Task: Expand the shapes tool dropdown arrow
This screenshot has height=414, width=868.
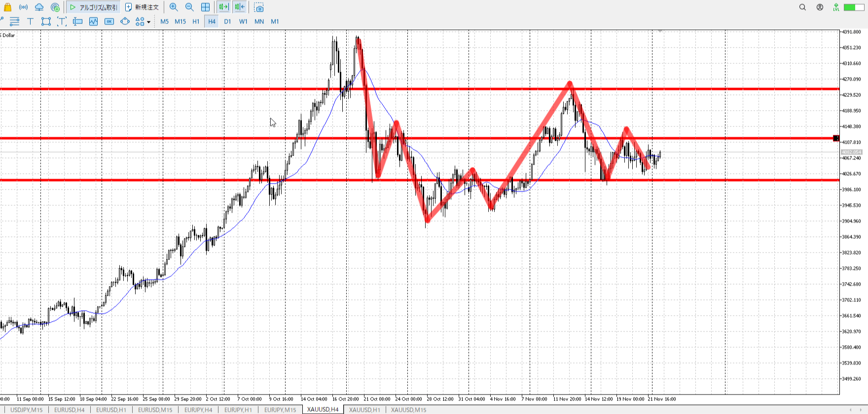Action: (x=148, y=22)
